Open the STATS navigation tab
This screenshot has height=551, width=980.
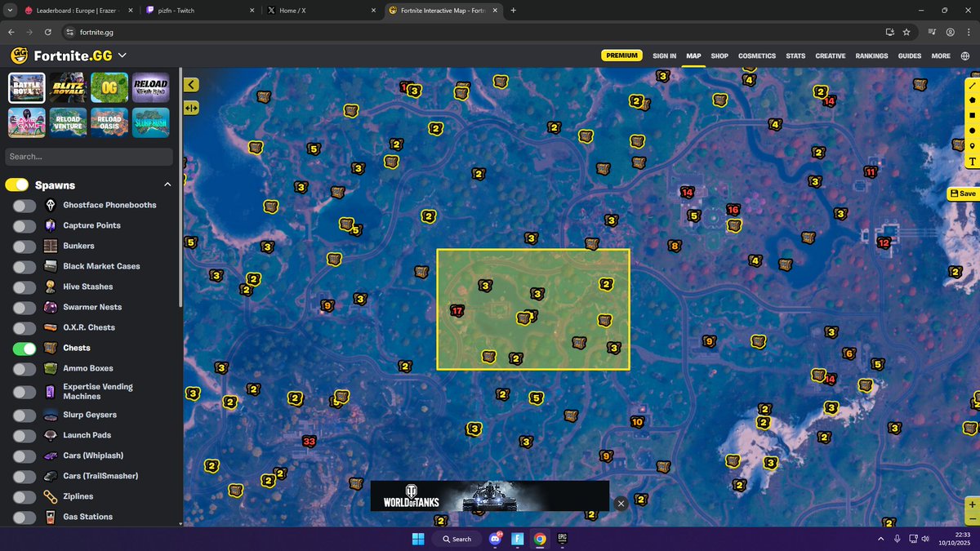[795, 56]
